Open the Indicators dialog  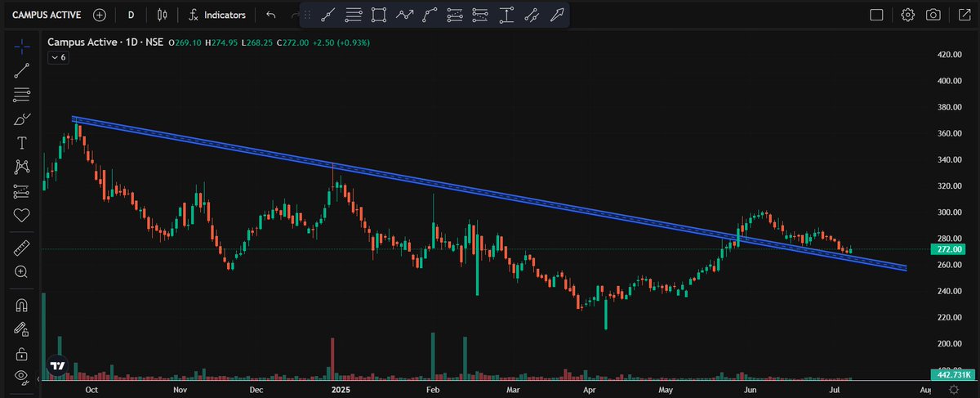click(x=217, y=15)
